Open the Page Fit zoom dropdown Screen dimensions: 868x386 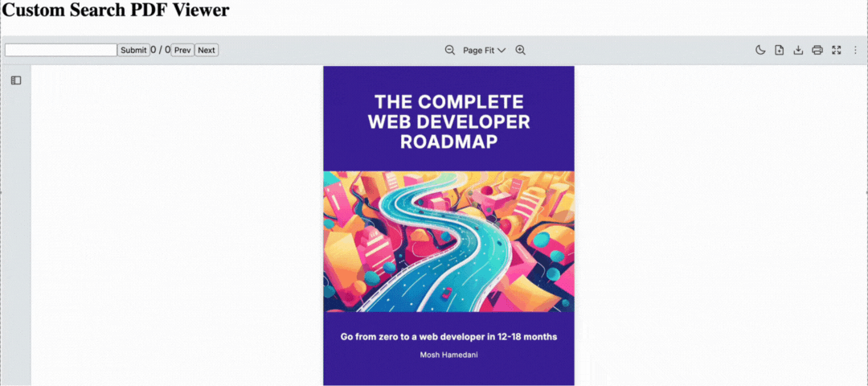click(485, 50)
